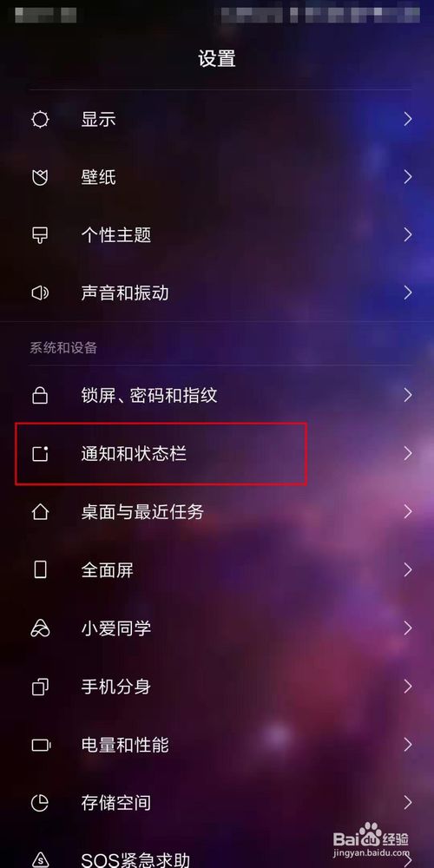Expand the 通知和状态栏 row chevron
Image resolution: width=434 pixels, height=868 pixels.
point(408,454)
